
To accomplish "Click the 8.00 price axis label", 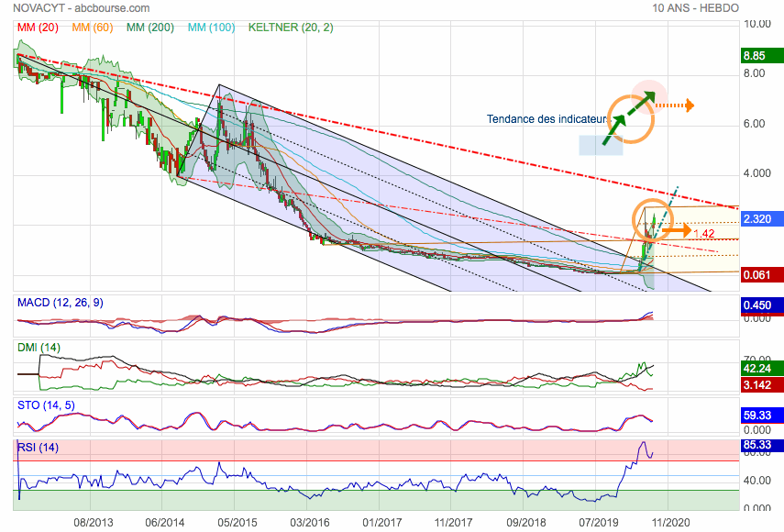I will 755,73.
